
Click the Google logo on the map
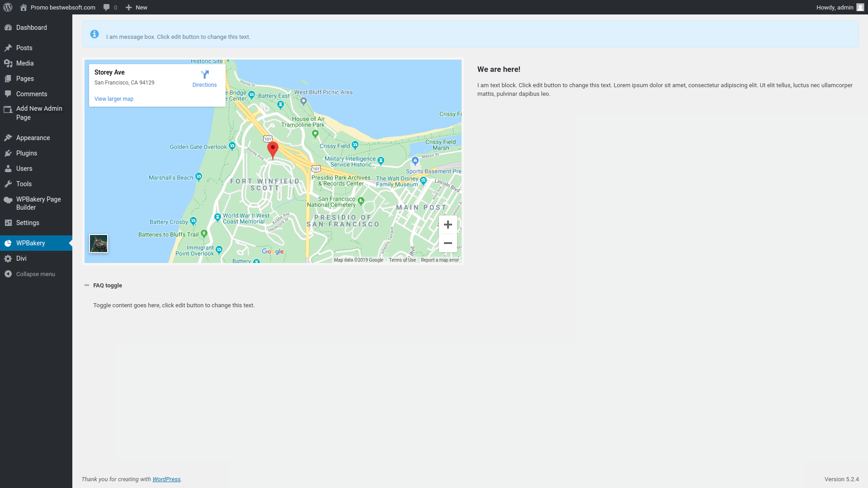[273, 251]
